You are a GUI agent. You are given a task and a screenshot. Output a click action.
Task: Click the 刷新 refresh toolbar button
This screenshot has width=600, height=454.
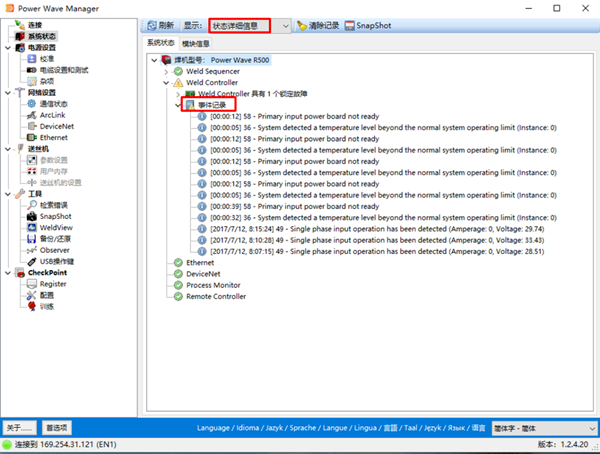click(x=161, y=26)
